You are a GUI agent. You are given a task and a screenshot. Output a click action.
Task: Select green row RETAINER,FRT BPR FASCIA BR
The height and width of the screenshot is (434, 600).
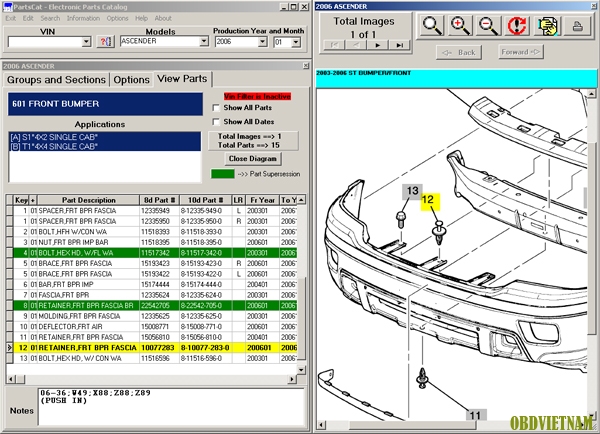click(x=155, y=306)
